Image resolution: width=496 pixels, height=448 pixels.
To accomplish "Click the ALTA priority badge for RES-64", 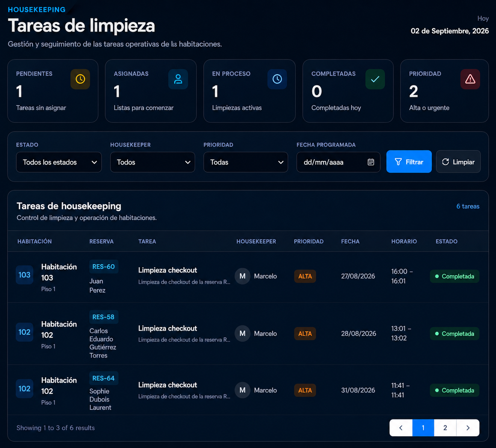I will pos(305,390).
